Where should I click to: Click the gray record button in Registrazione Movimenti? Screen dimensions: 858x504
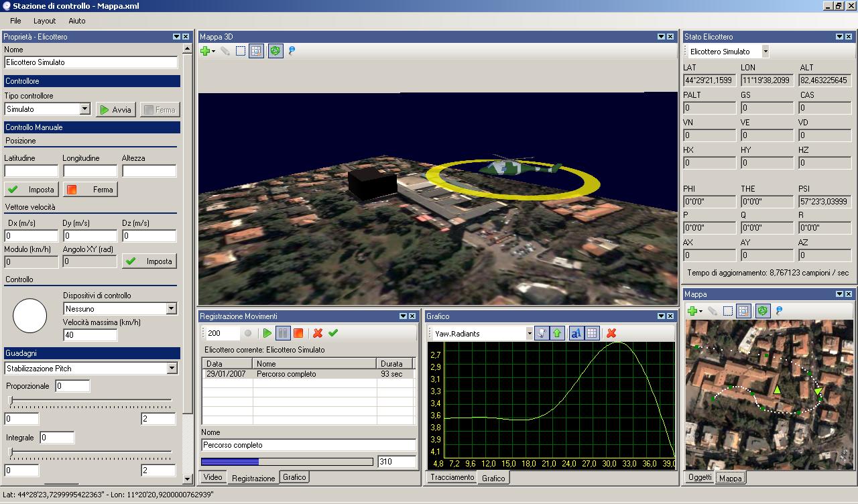(248, 333)
